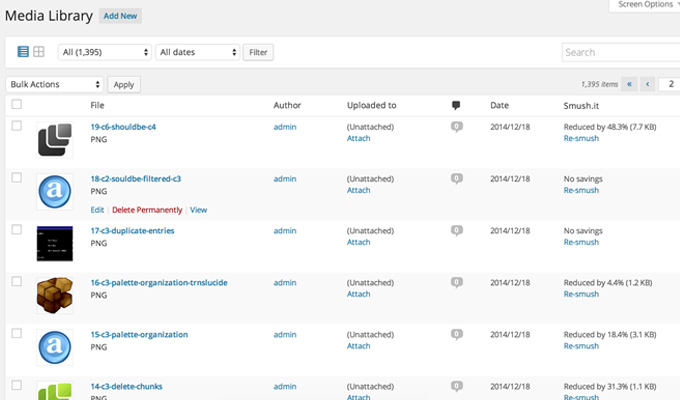Open thumbnail of 15-c3-palette-organization
The width and height of the screenshot is (680, 400).
pos(55,348)
